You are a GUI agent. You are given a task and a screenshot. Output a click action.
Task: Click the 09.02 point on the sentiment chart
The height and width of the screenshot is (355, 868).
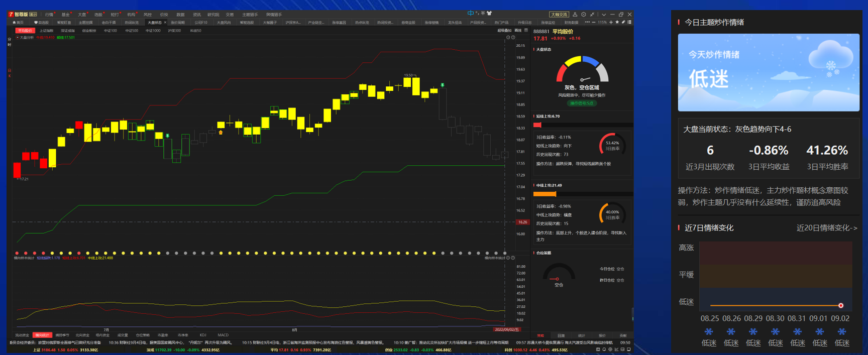point(841,305)
